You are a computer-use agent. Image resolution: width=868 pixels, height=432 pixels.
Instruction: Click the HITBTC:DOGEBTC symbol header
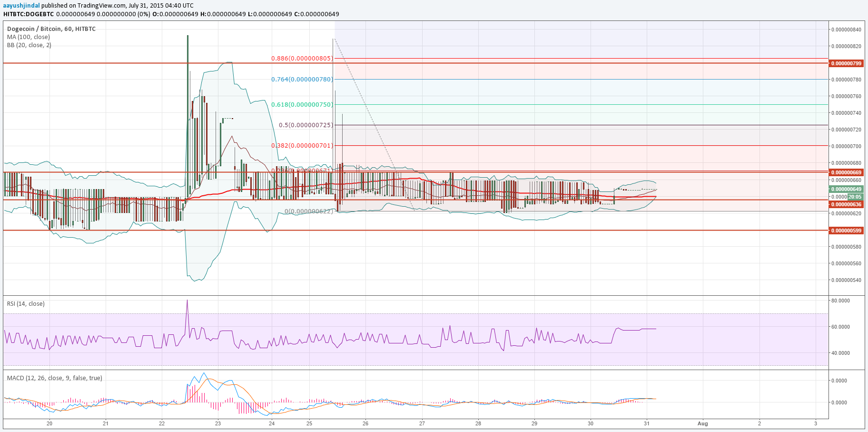coord(29,14)
